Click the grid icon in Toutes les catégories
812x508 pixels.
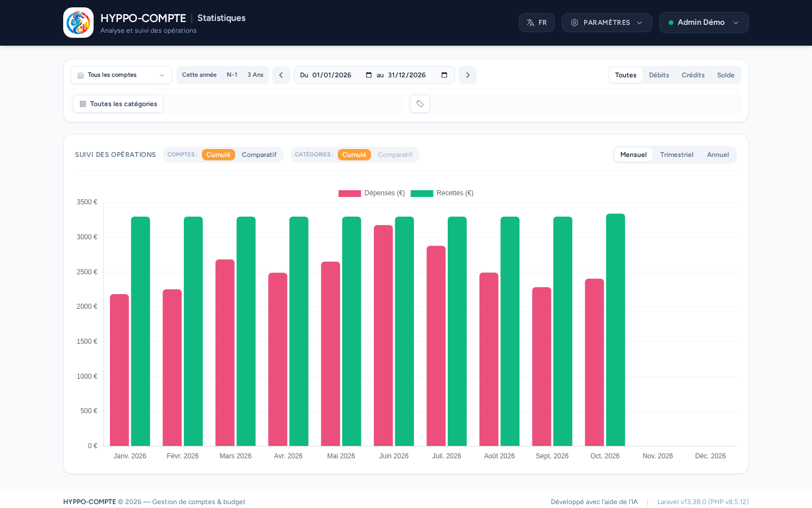[83, 104]
